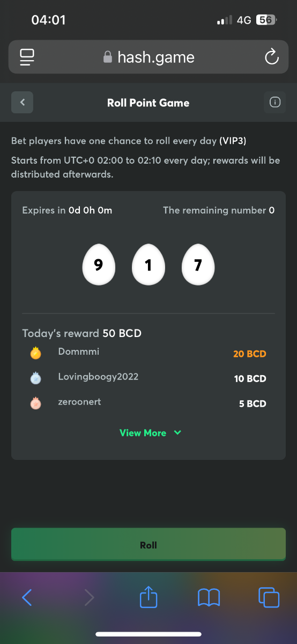Select the egg showing number 1

point(148,265)
